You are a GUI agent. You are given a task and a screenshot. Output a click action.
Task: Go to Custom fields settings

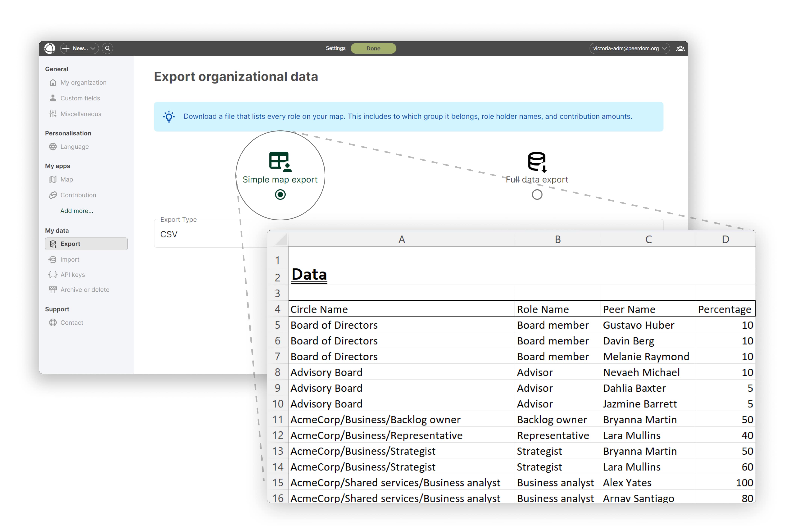[x=80, y=98]
